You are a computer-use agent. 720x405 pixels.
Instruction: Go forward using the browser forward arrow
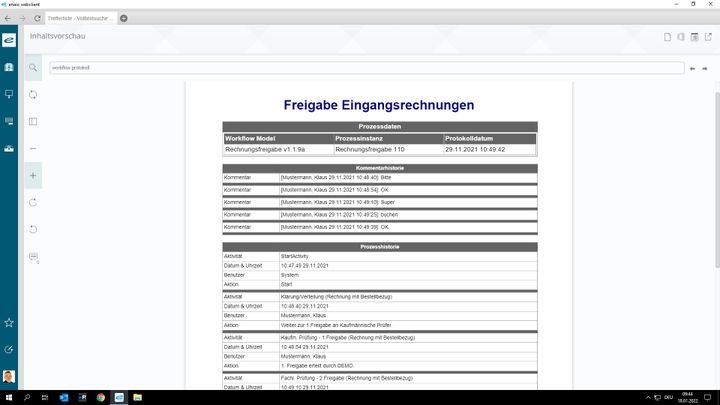[x=22, y=18]
